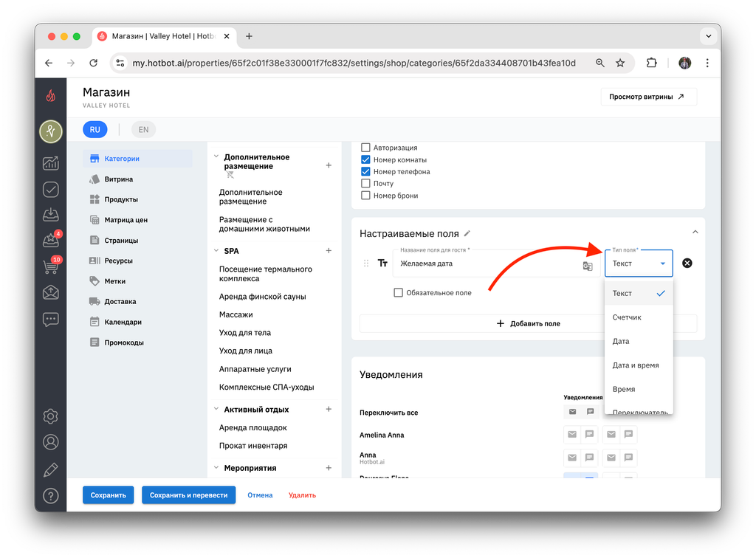Collapse the Активный отдых category group
Image resolution: width=756 pixels, height=558 pixels.
point(216,409)
